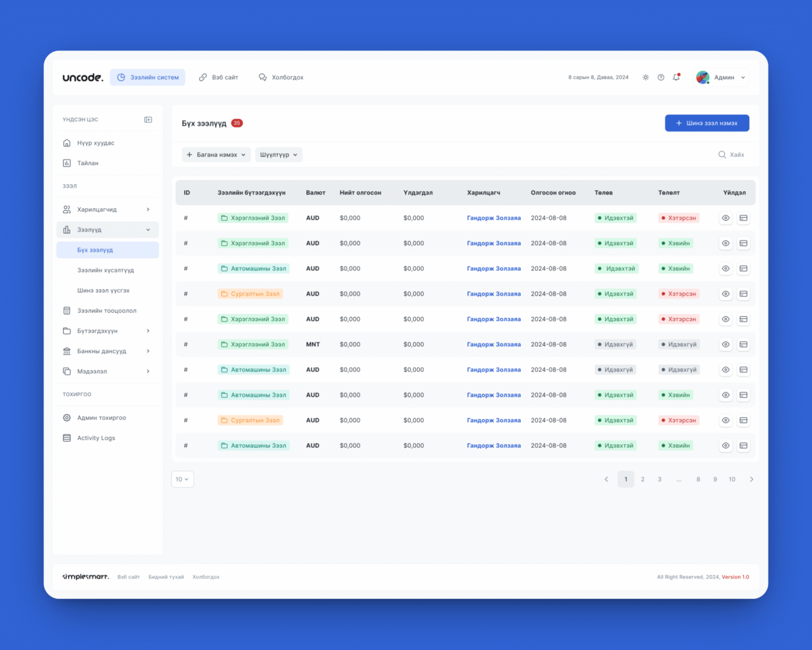Go to next page with right arrow
Screen dimensions: 812x650
point(751,479)
